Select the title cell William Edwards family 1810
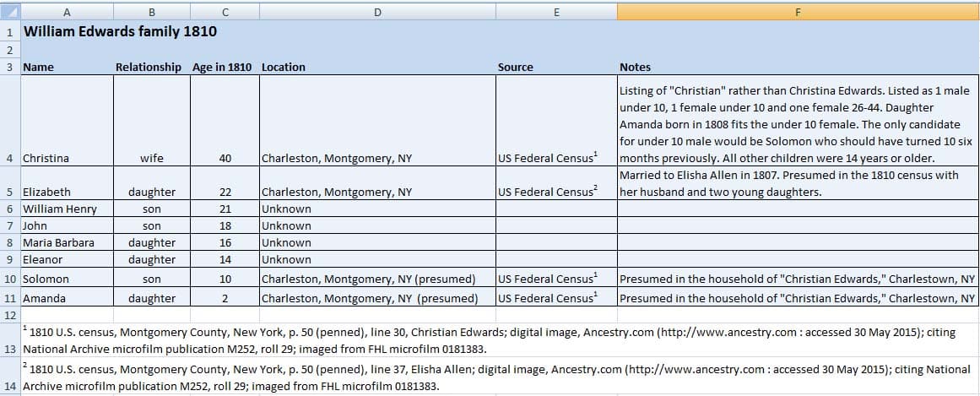The height and width of the screenshot is (396, 980). 120,32
